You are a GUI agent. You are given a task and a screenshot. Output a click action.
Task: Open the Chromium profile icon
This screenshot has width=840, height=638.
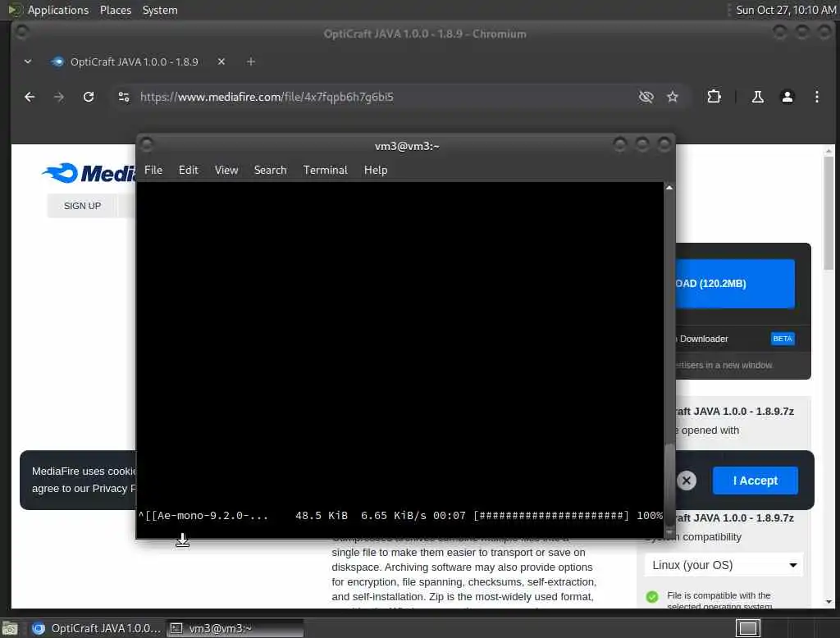tap(787, 97)
